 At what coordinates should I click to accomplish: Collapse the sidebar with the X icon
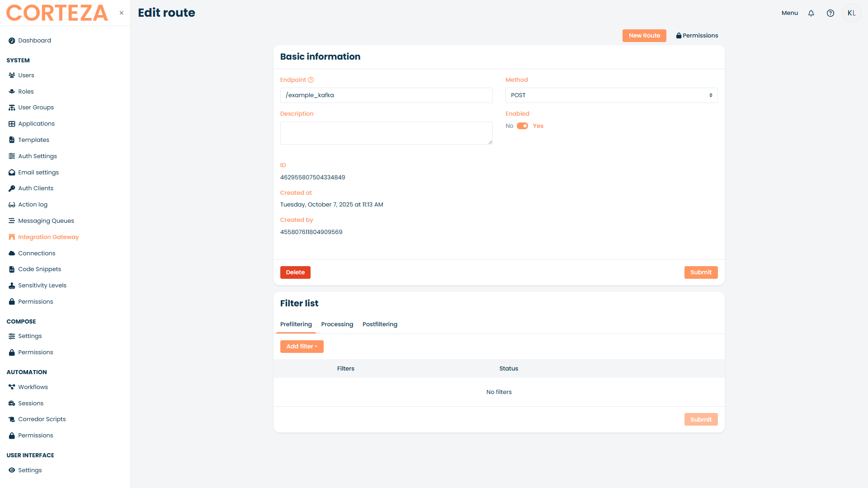122,13
